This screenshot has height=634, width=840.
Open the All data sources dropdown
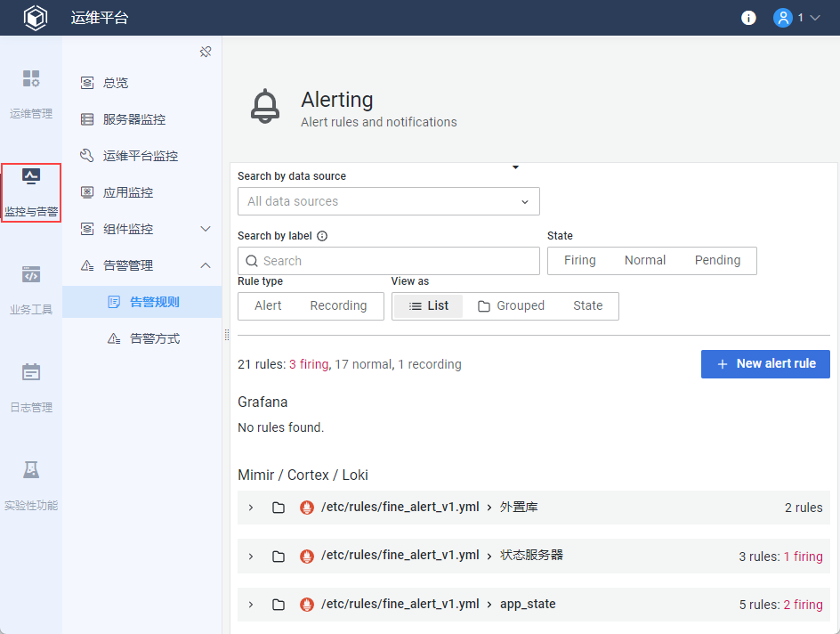(x=388, y=202)
